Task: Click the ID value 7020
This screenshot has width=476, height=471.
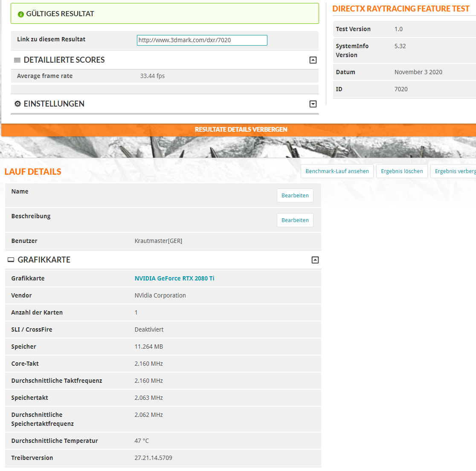Action: (x=401, y=89)
